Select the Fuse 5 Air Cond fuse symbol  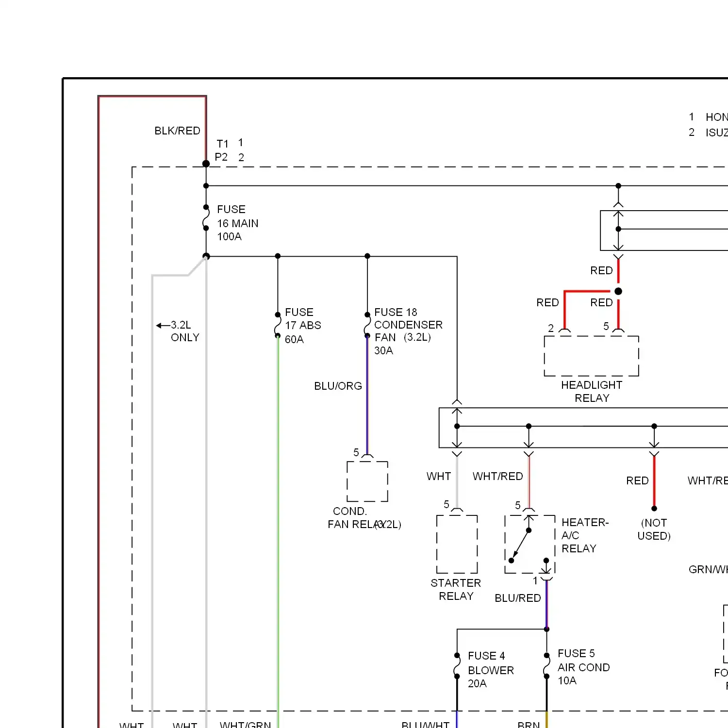click(x=546, y=665)
